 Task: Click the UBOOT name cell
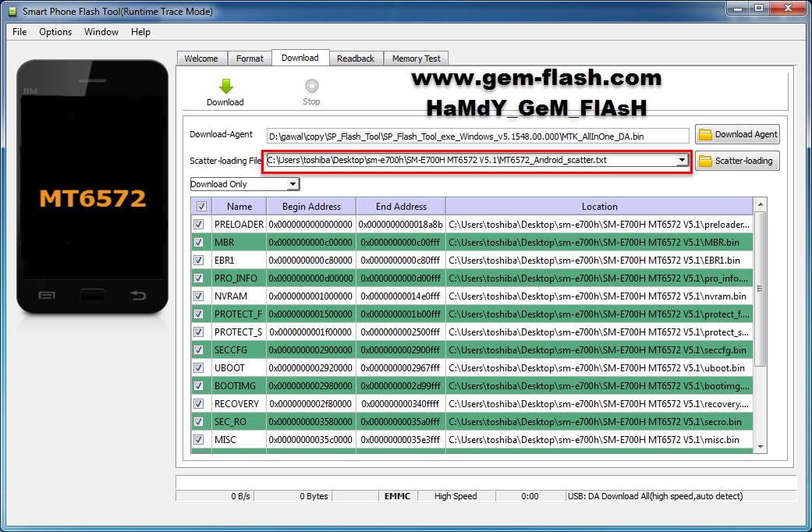pyautogui.click(x=239, y=367)
